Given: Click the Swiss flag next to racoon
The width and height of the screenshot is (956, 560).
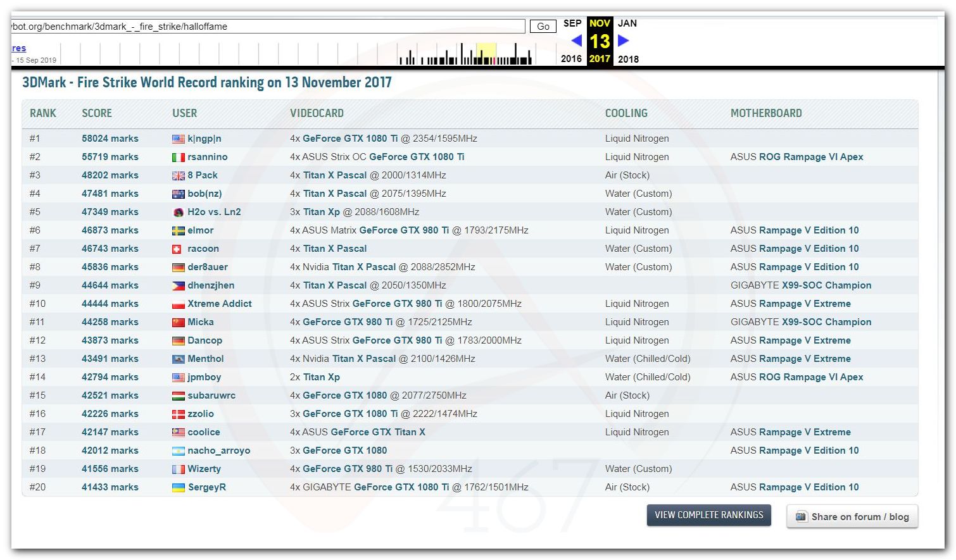Looking at the screenshot, I should (x=178, y=249).
